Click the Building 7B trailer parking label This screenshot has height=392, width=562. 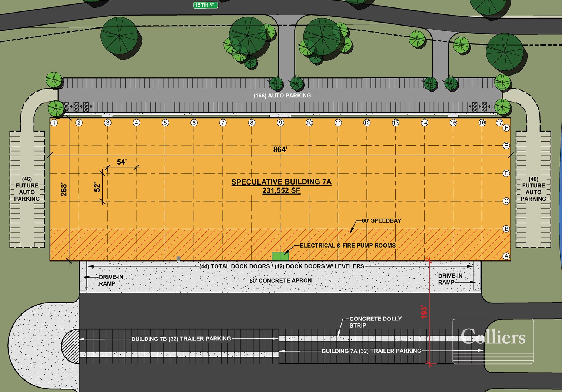pos(181,338)
